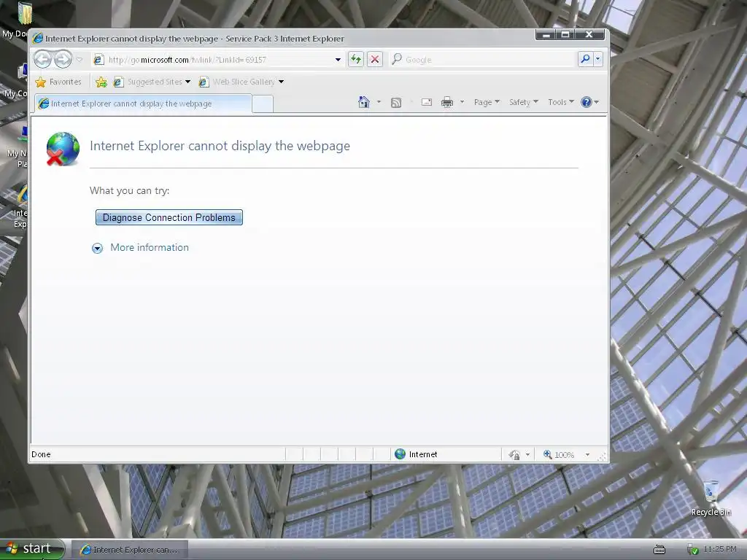
Task: Open search provider dropdown arrow
Action: click(x=598, y=59)
